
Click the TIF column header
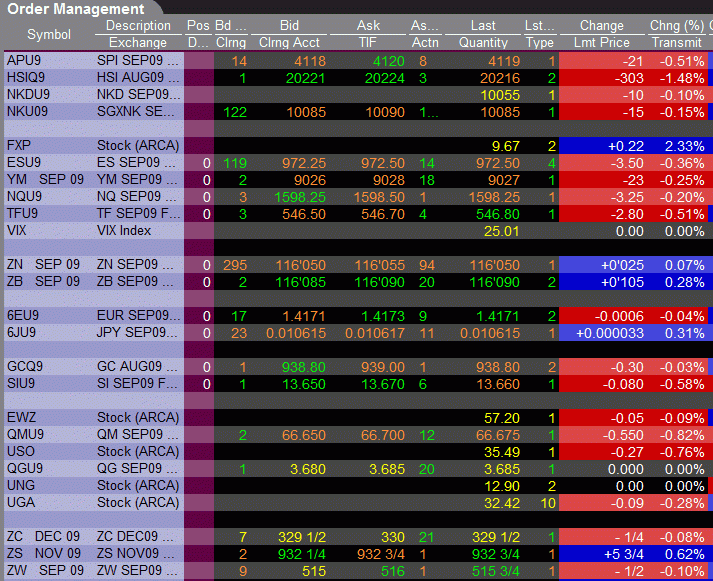pyautogui.click(x=368, y=42)
